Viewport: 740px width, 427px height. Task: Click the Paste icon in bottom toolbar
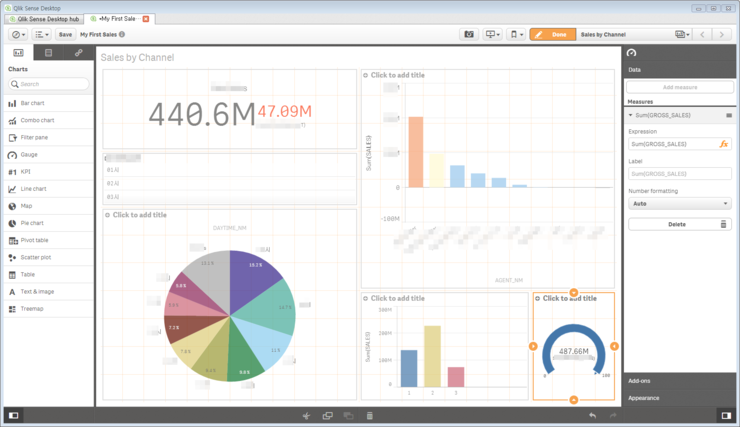(x=348, y=416)
